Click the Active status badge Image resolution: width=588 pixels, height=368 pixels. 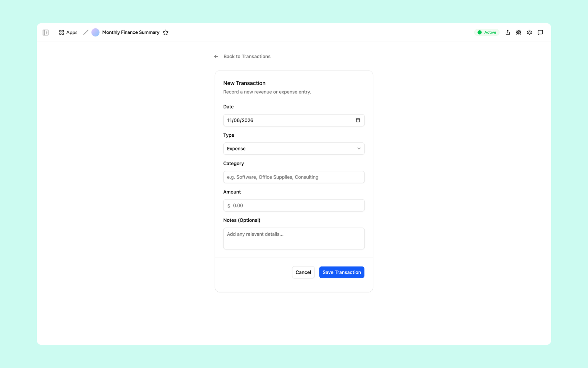[x=487, y=32]
